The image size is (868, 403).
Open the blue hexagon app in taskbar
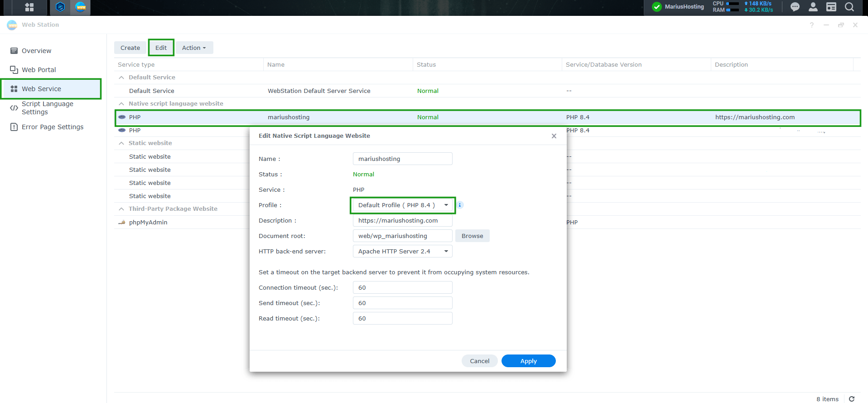click(x=60, y=7)
